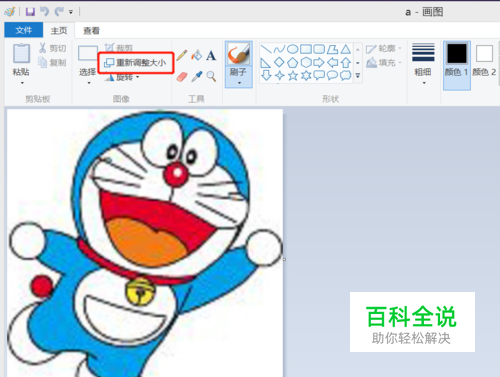Viewport: 500px width, 377px height.
Task: Select the Eraser tool
Action: pos(182,77)
